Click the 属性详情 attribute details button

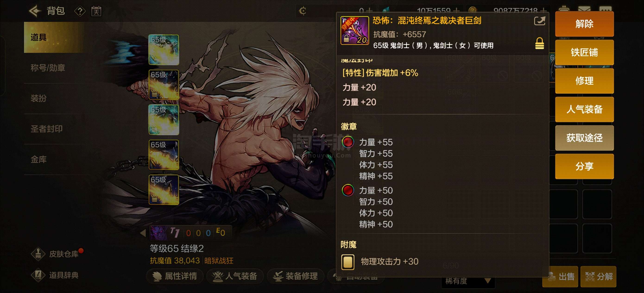[175, 276]
